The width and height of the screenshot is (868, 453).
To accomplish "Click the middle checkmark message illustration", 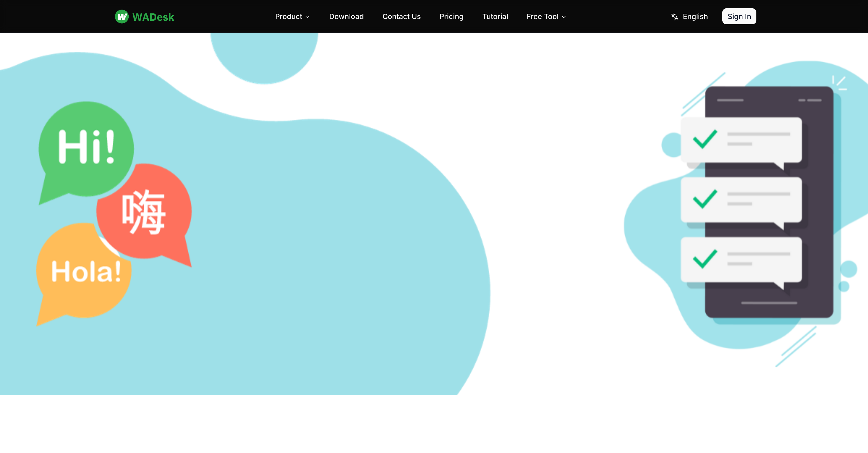I will [x=741, y=200].
